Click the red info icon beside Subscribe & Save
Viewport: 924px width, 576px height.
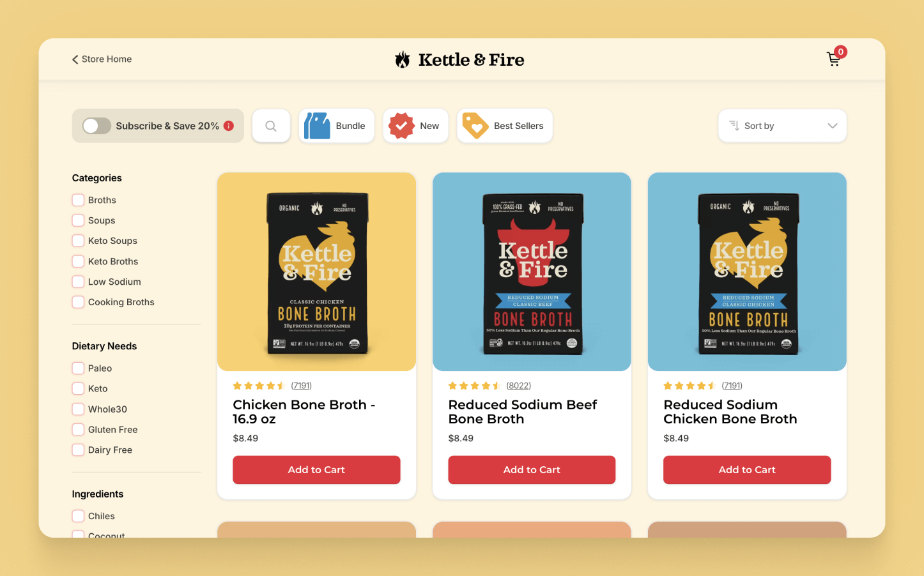point(229,126)
